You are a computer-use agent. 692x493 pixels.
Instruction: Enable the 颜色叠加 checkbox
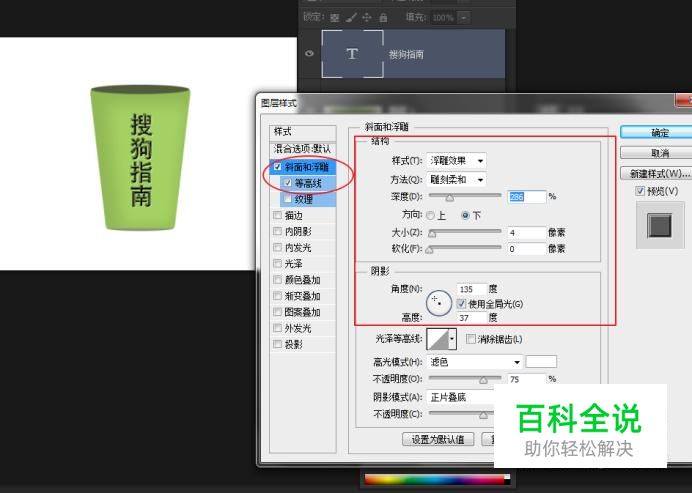coord(277,279)
